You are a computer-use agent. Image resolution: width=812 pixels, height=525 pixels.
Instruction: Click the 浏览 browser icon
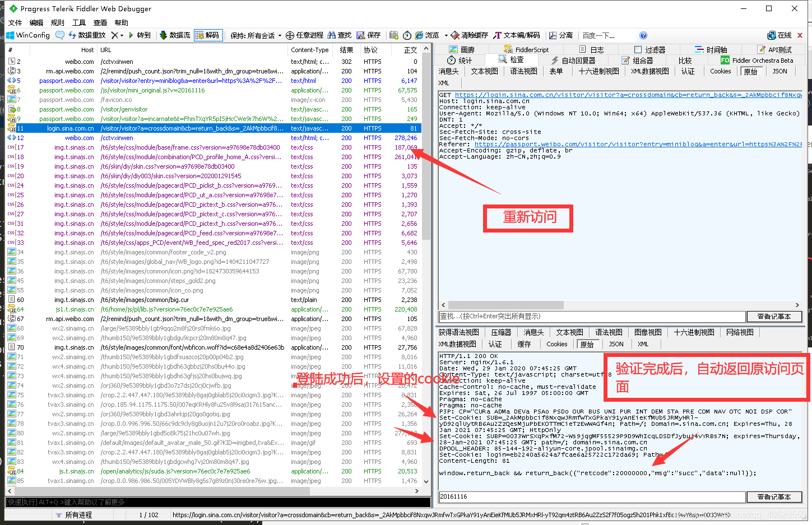(x=419, y=35)
